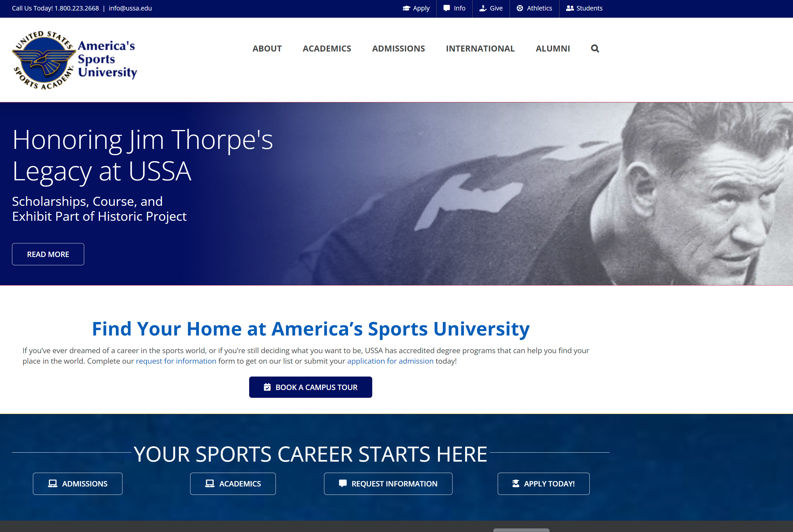
Task: Click the READ MORE button
Action: 48,254
